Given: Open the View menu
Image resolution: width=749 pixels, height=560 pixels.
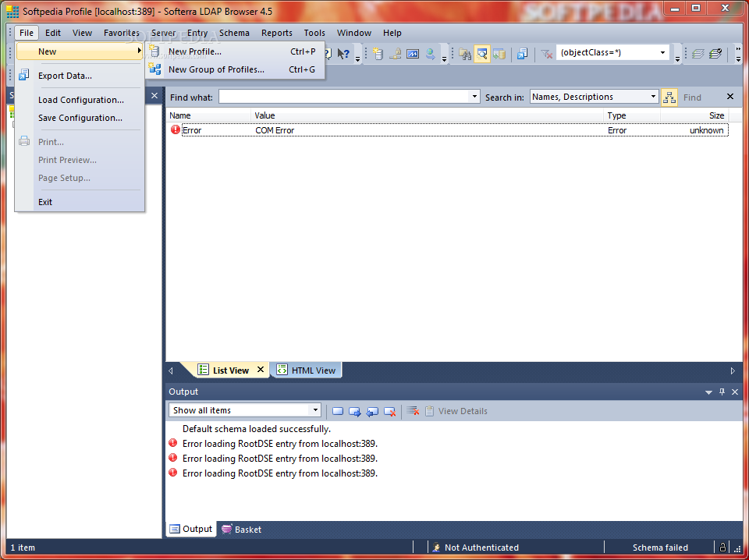Looking at the screenshot, I should (82, 33).
